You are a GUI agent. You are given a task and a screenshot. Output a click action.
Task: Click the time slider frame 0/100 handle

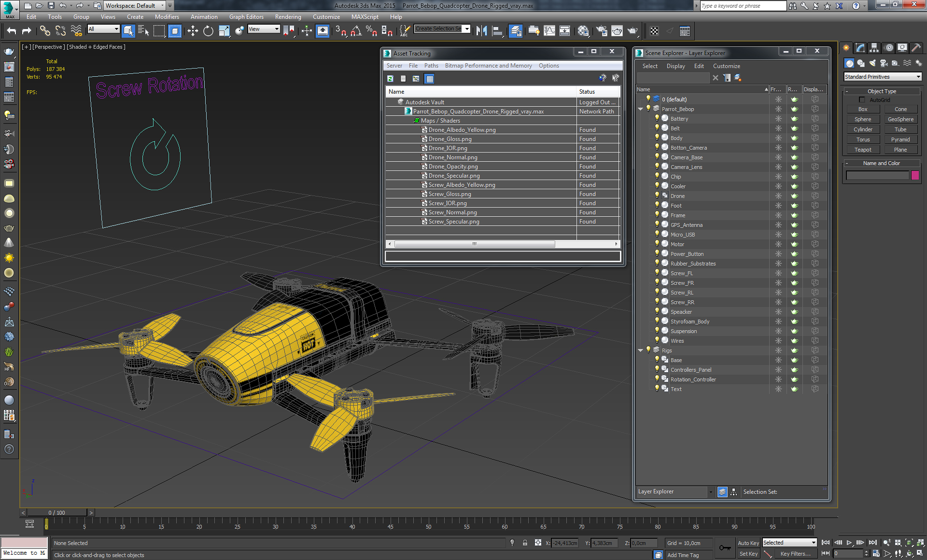pos(57,513)
